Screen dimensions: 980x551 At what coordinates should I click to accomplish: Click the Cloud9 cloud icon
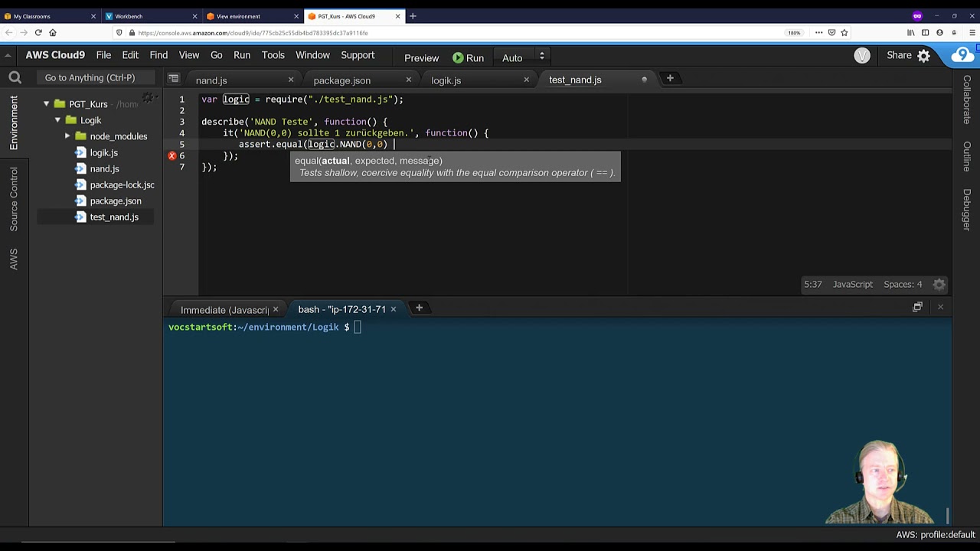tap(962, 56)
